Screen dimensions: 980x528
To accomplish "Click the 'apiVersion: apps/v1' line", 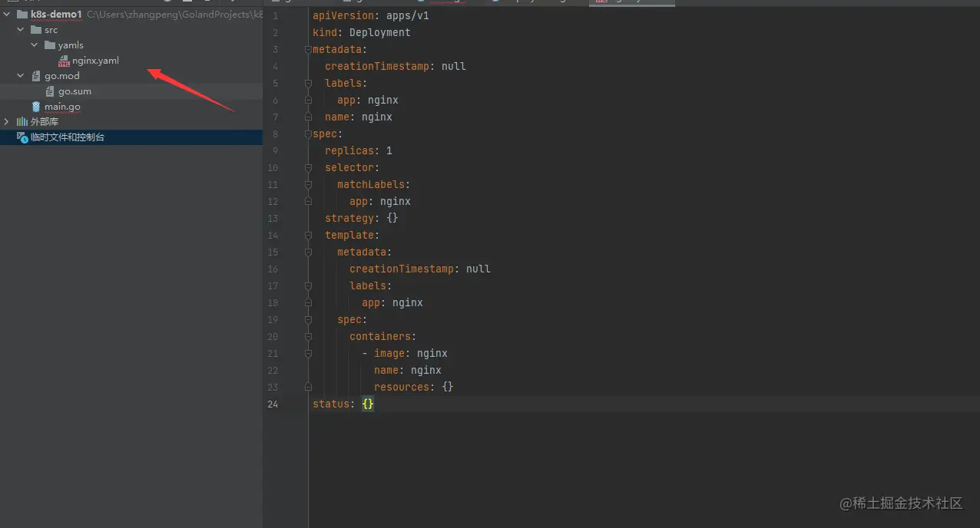I will click(371, 15).
